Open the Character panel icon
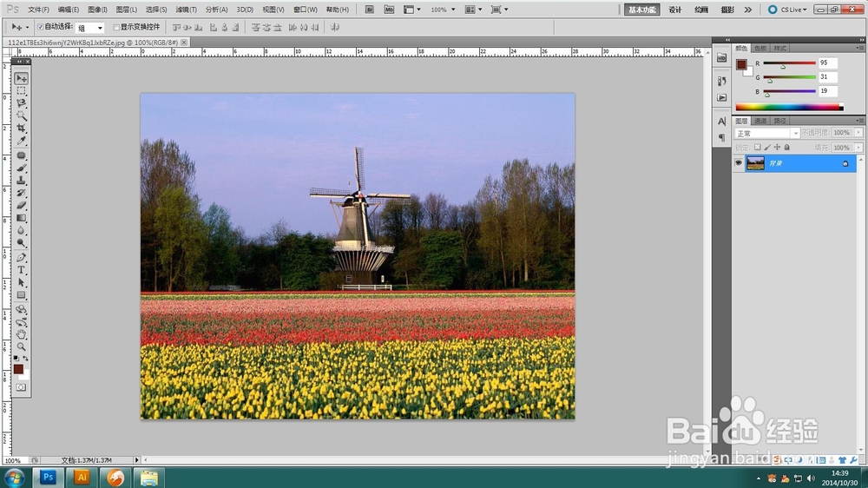Image resolution: width=868 pixels, height=488 pixels. [x=722, y=122]
